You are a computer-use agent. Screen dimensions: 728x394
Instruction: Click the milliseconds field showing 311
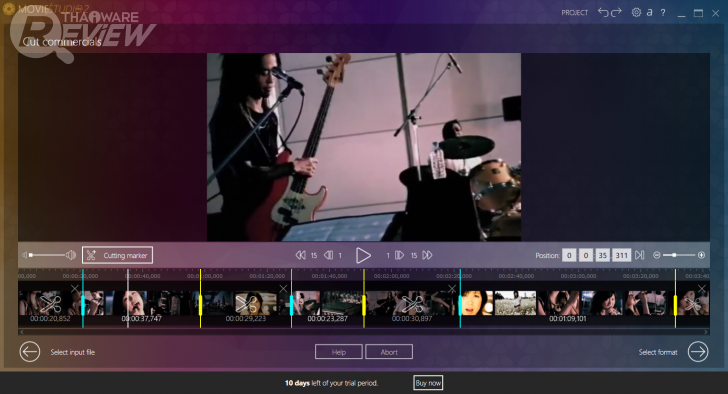(621, 255)
